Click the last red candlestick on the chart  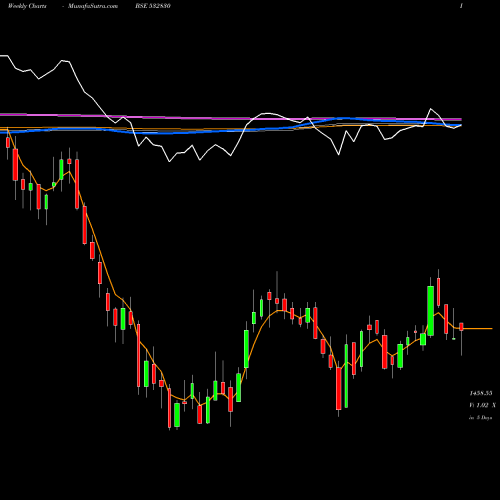pyautogui.click(x=461, y=327)
